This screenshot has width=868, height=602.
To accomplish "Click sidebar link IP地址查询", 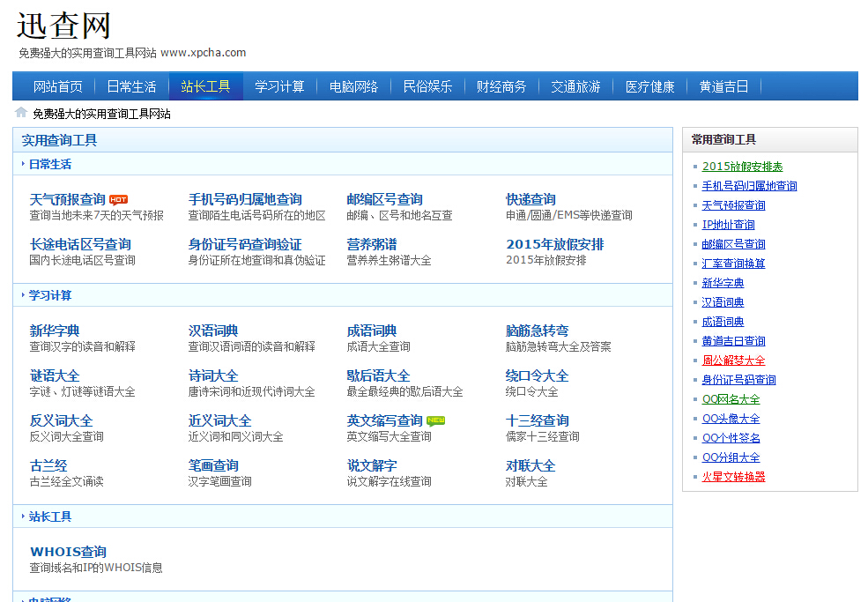I will [x=729, y=225].
